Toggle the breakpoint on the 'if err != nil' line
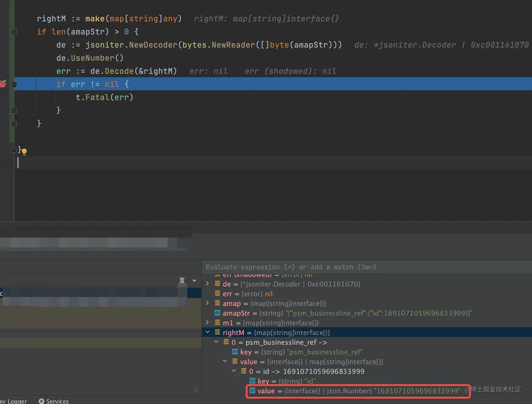 pyautogui.click(x=3, y=84)
